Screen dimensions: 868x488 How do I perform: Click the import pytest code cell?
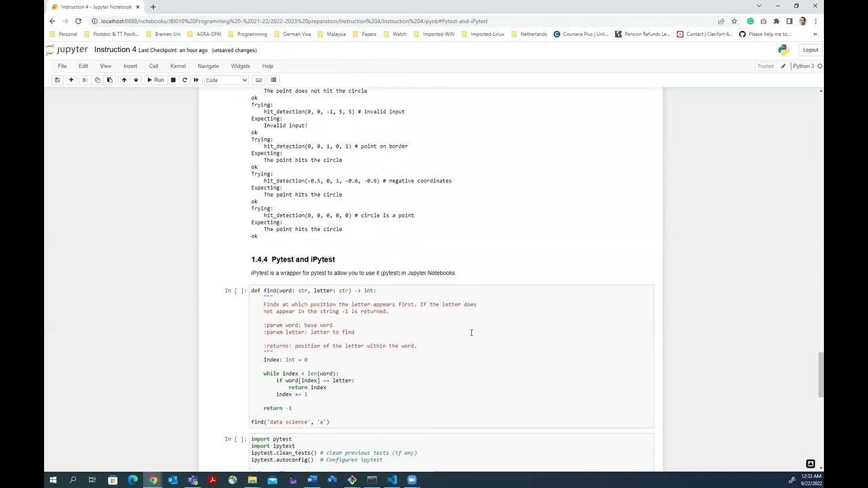point(452,451)
